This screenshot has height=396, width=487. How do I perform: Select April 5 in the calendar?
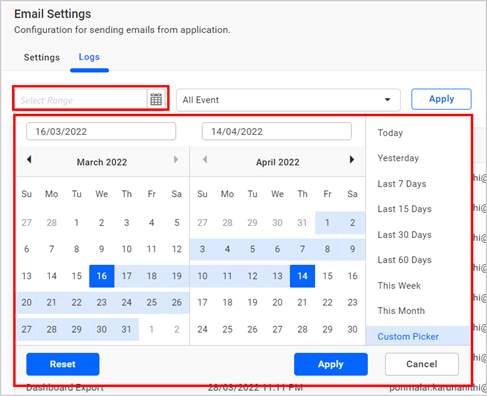pyautogui.click(x=252, y=249)
